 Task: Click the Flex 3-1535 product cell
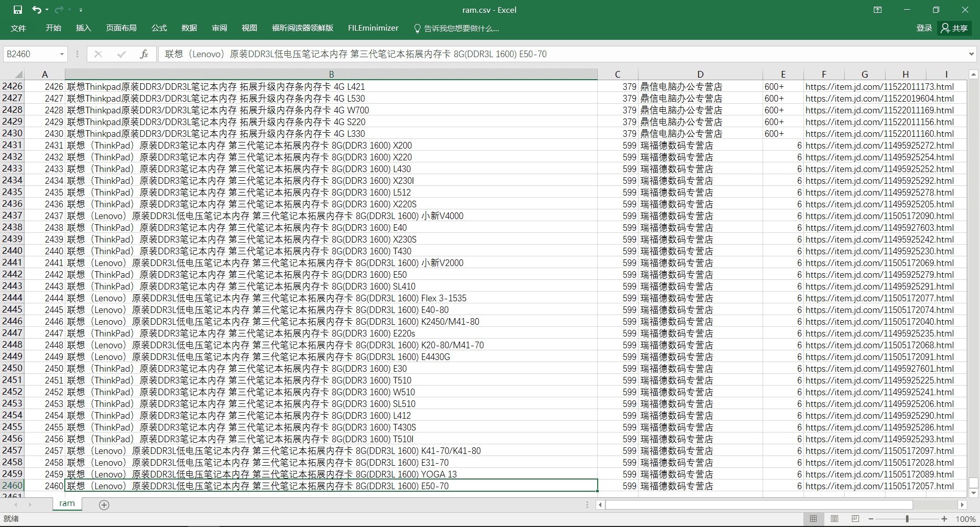(331, 298)
